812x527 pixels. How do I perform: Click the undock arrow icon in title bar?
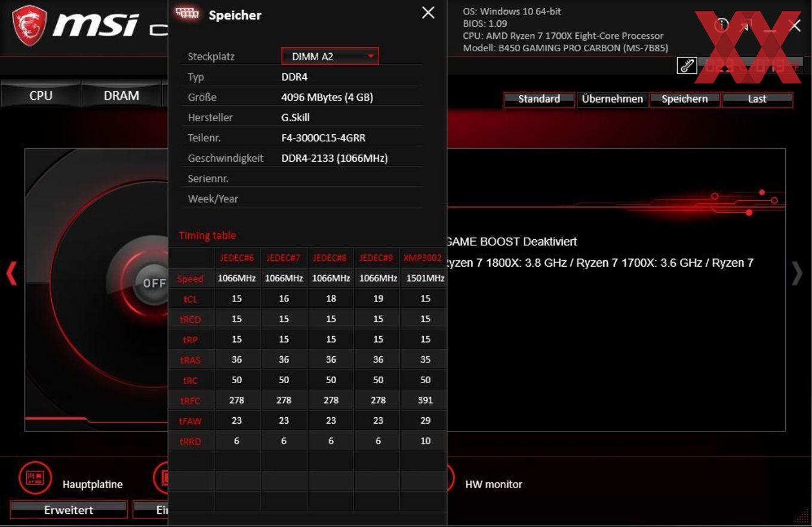coord(746,26)
